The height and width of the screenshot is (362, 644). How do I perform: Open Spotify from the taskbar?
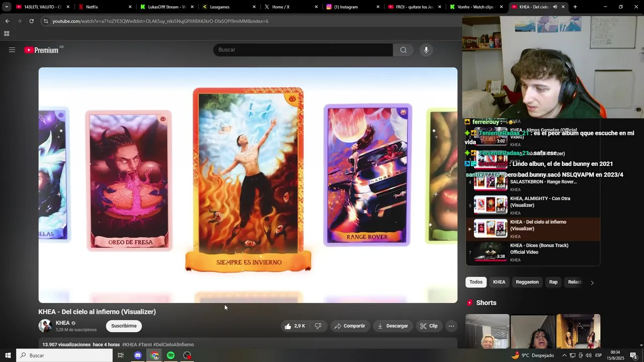[171, 355]
